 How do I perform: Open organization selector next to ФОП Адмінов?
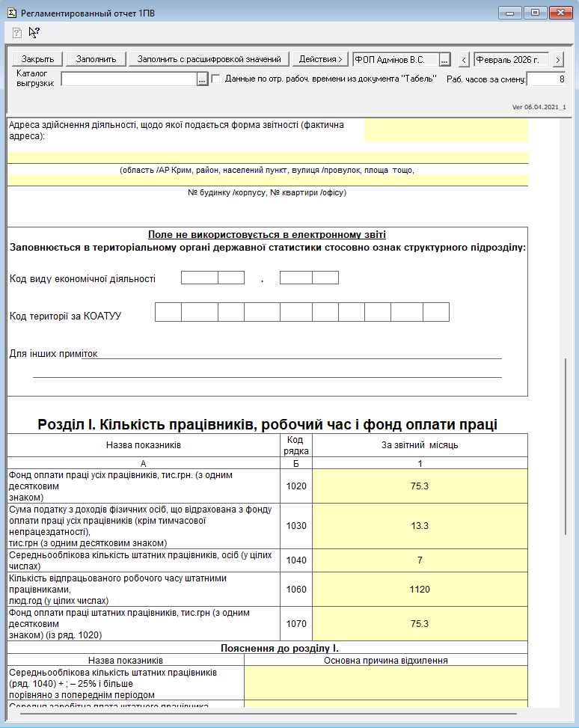point(444,59)
